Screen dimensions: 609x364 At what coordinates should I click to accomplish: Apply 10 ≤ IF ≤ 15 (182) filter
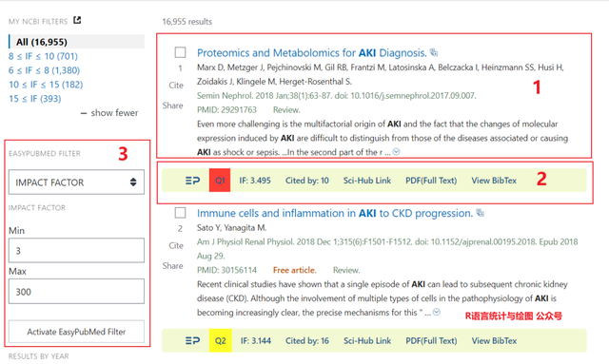click(x=46, y=85)
